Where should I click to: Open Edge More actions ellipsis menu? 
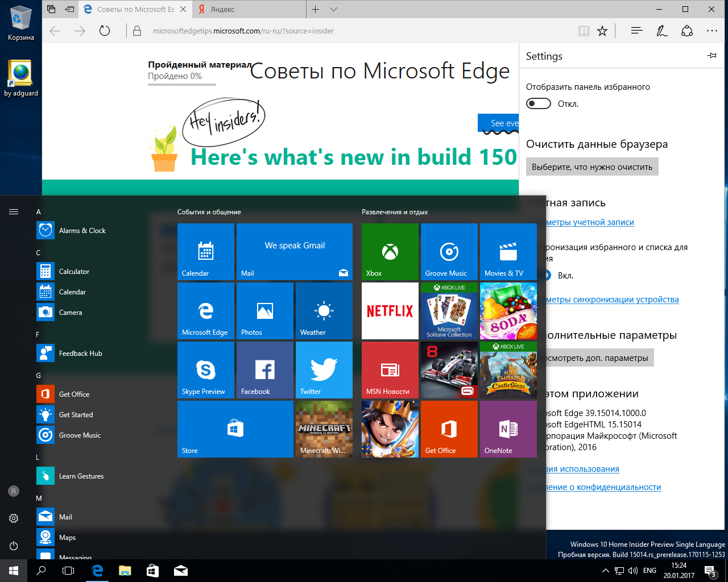(x=712, y=31)
